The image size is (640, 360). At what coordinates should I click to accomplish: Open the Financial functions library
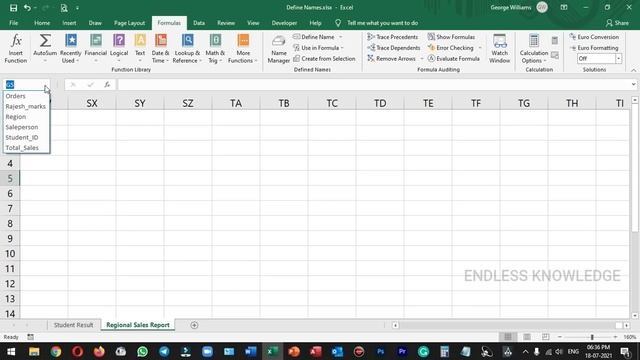pyautogui.click(x=96, y=48)
